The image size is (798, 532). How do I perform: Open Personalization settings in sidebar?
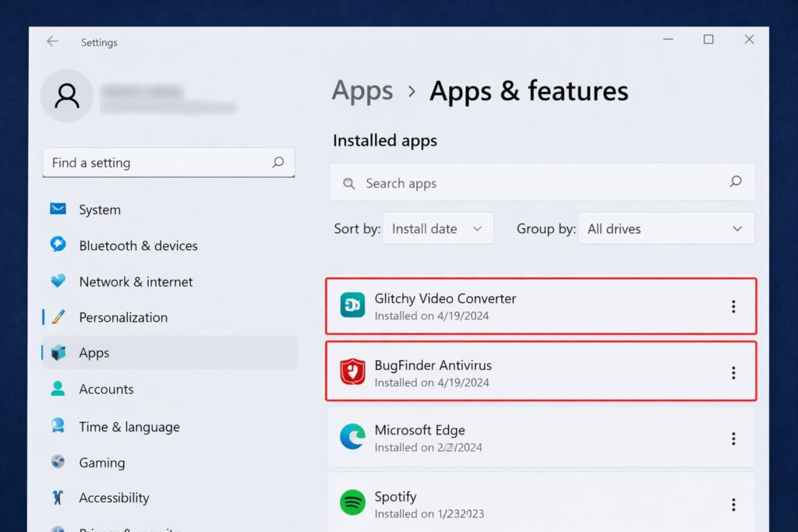coord(123,317)
